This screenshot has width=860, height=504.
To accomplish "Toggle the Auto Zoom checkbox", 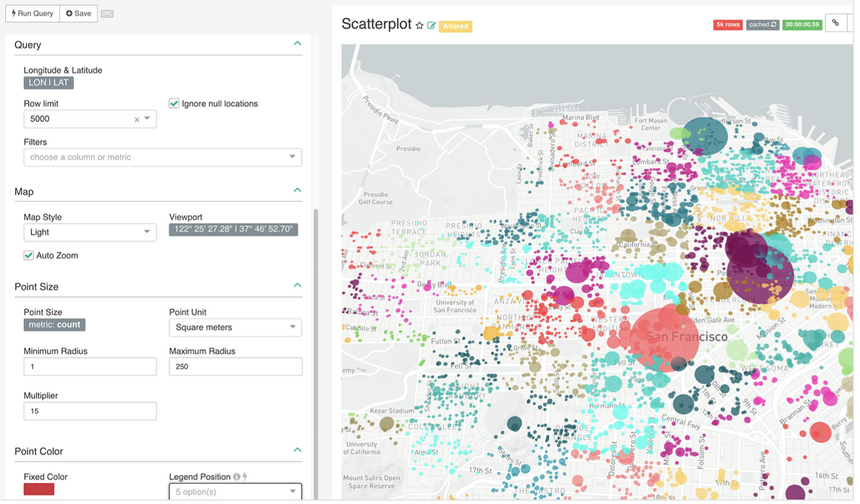I will click(x=29, y=256).
